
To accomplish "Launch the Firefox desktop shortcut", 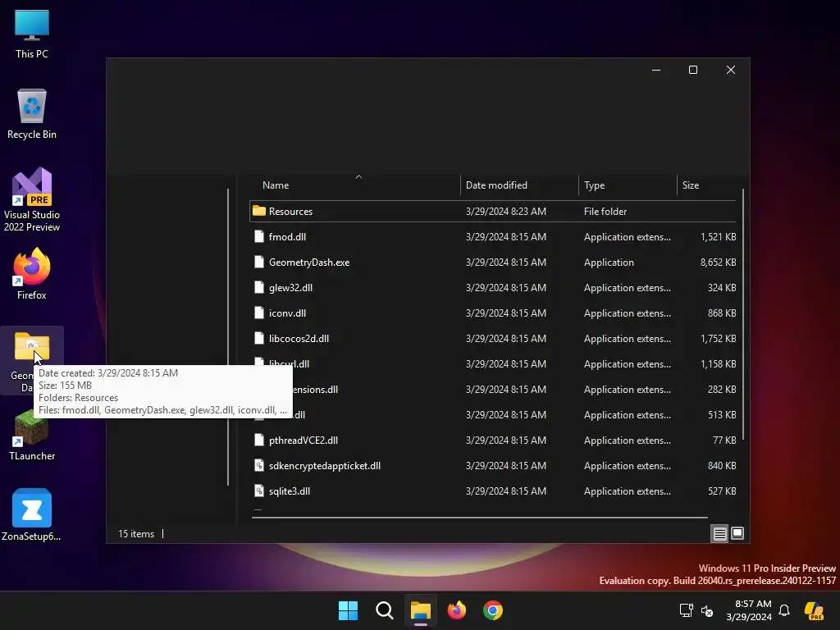I will click(32, 274).
